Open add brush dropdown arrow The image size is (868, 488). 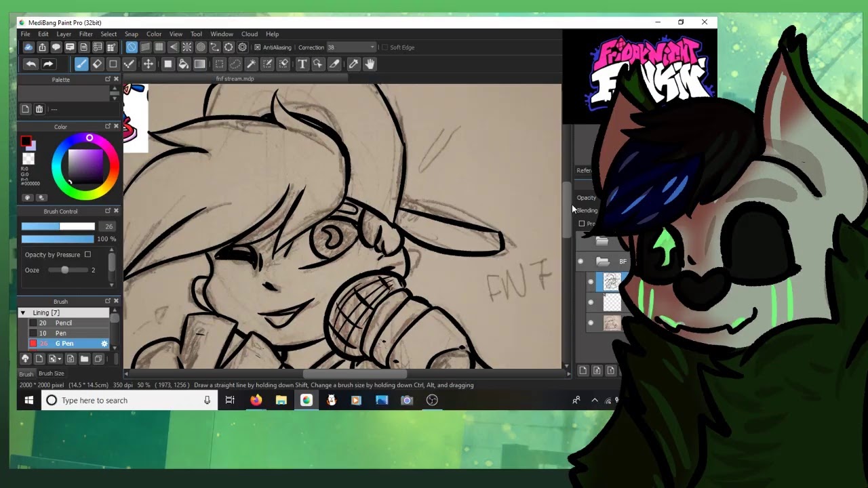(60, 359)
